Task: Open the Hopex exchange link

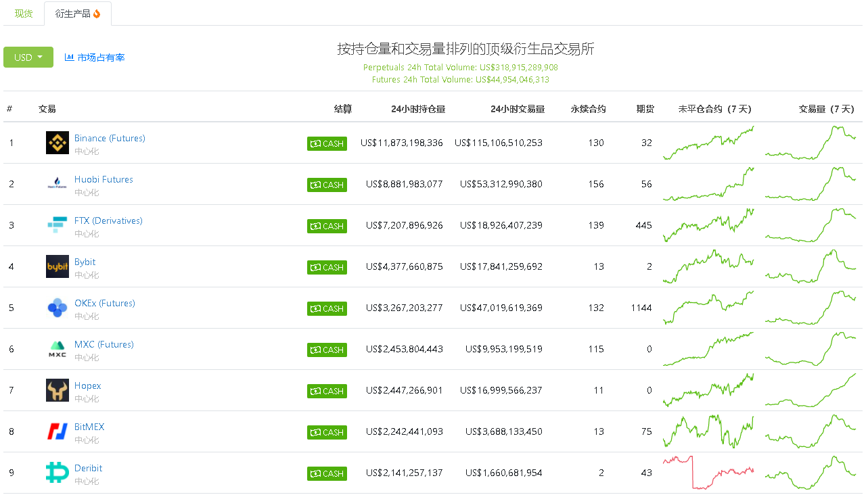Action: coord(88,385)
